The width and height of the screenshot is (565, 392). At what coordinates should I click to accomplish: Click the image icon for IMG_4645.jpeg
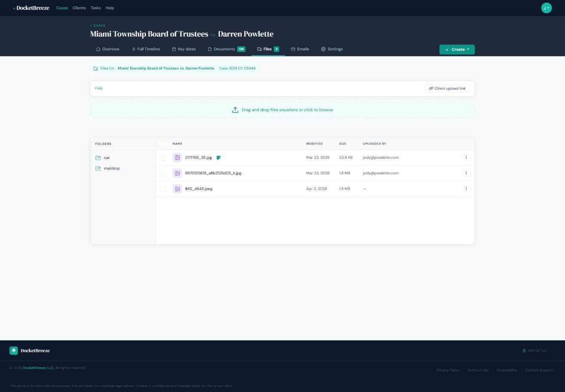click(x=177, y=189)
